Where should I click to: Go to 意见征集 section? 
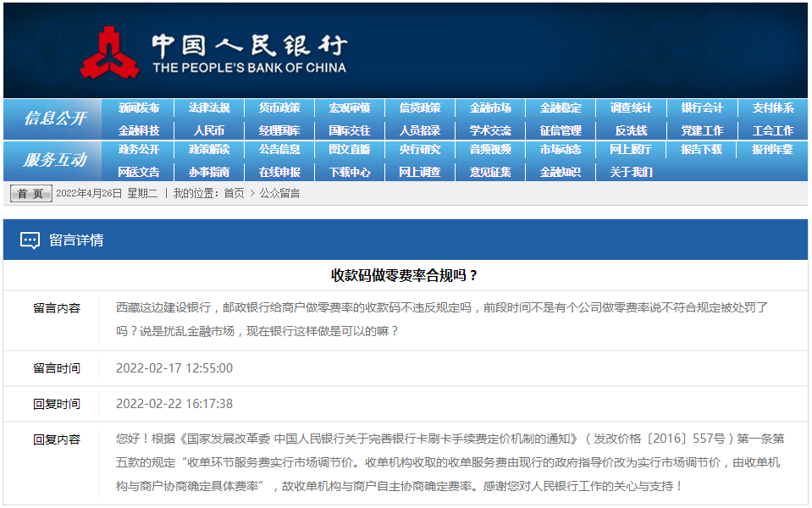coord(490,172)
